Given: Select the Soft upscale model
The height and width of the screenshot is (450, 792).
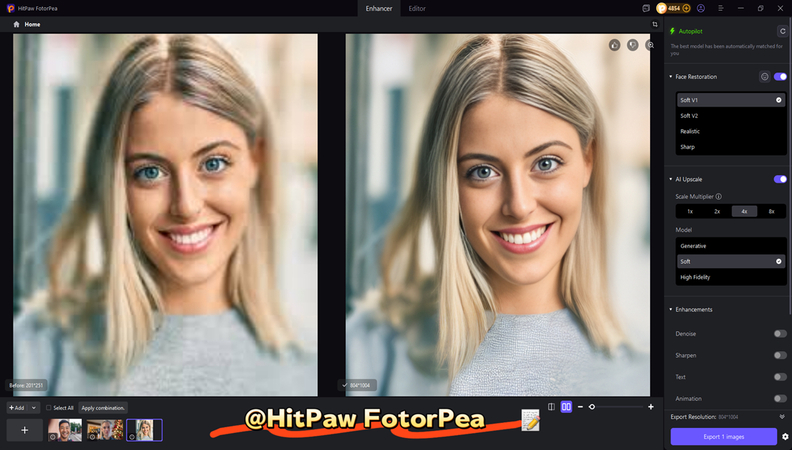Looking at the screenshot, I should coord(731,262).
